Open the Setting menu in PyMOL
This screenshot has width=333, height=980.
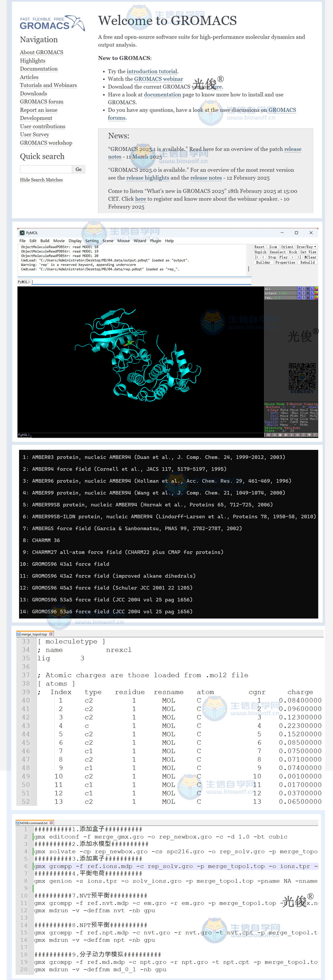pos(92,241)
